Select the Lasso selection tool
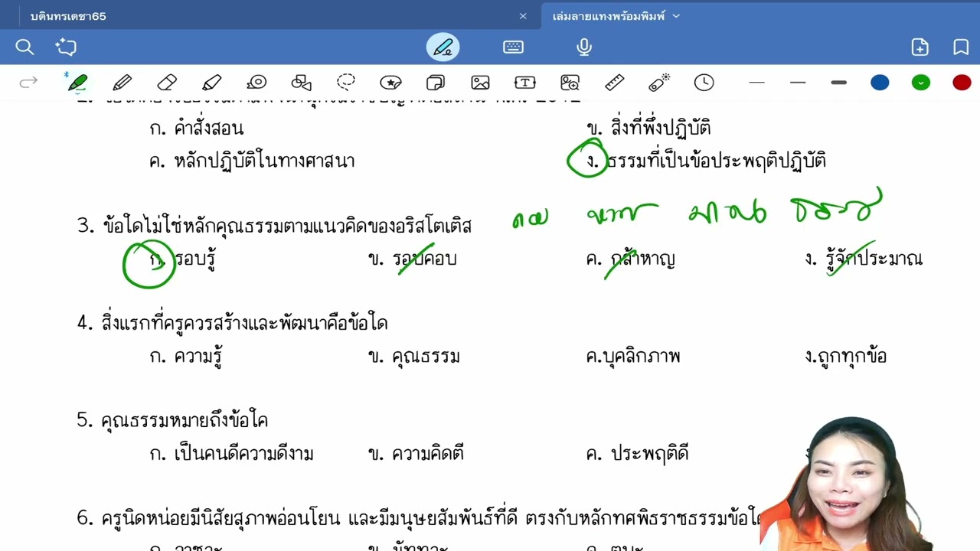Viewport: 980px width, 551px height. click(x=346, y=83)
